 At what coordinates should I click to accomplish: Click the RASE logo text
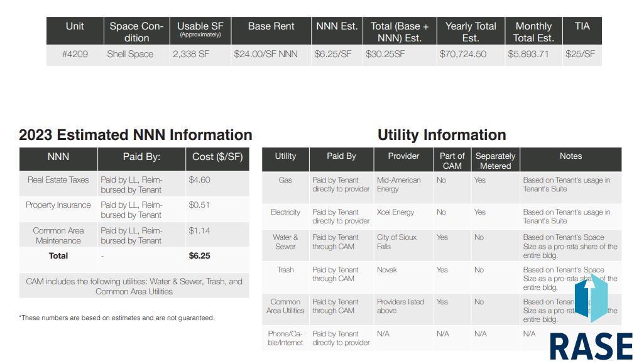[x=591, y=346]
